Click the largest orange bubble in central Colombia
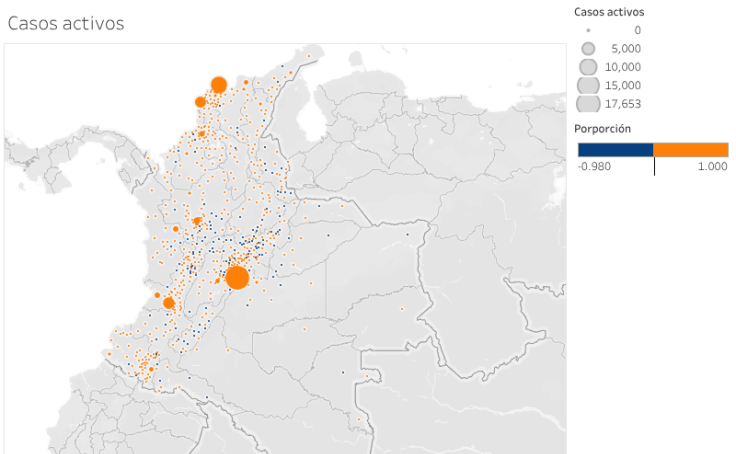The image size is (736, 454). point(237,277)
